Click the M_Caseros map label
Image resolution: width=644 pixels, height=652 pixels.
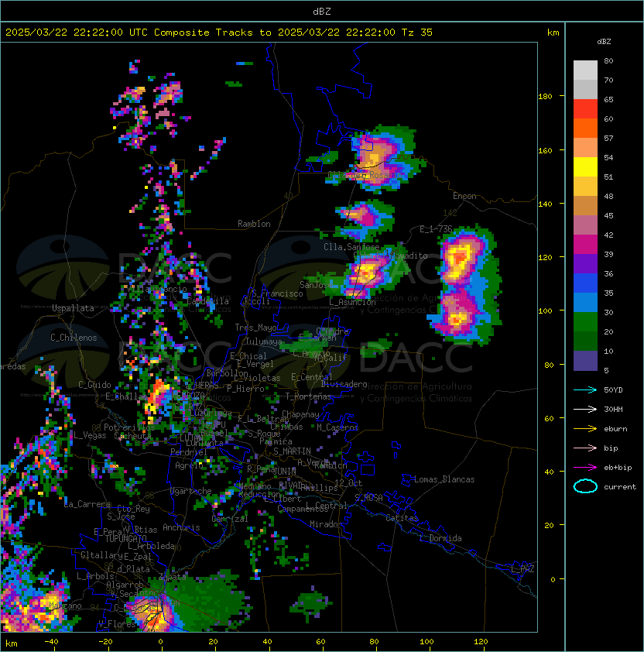337,427
